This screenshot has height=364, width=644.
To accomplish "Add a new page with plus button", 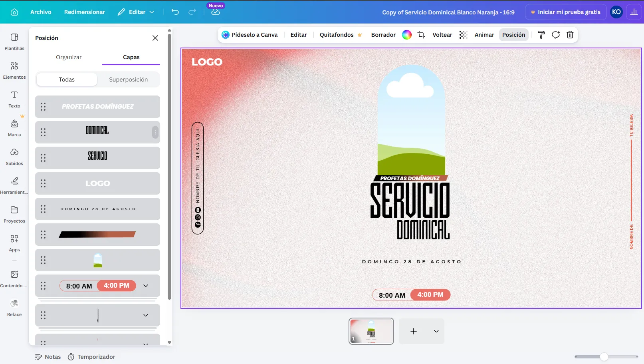I will 414,331.
